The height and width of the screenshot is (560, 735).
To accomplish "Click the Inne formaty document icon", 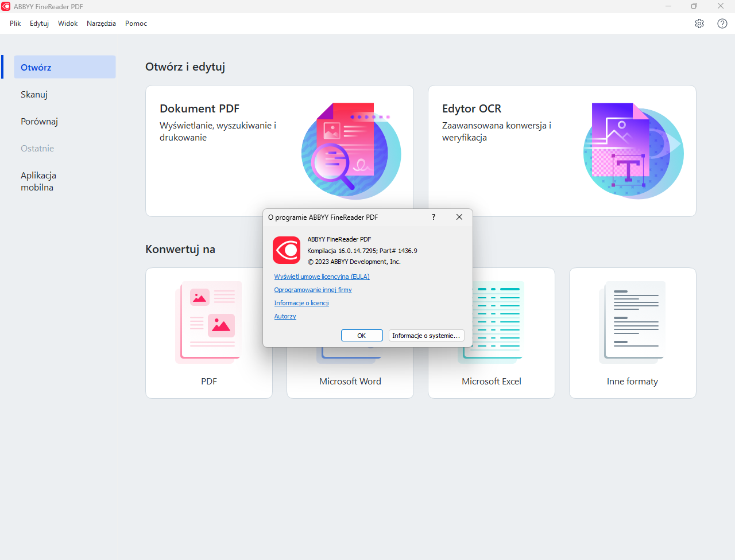I will [x=632, y=322].
